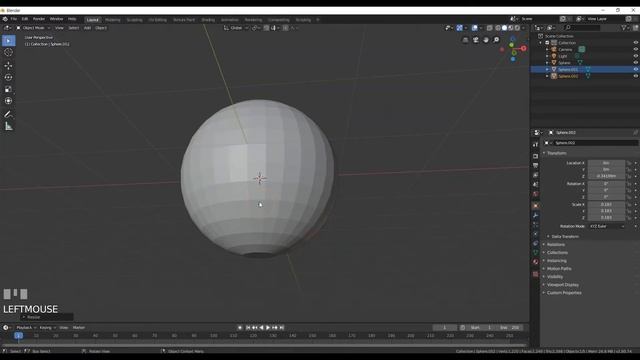
Task: Expand the Relations panel
Action: [556, 244]
